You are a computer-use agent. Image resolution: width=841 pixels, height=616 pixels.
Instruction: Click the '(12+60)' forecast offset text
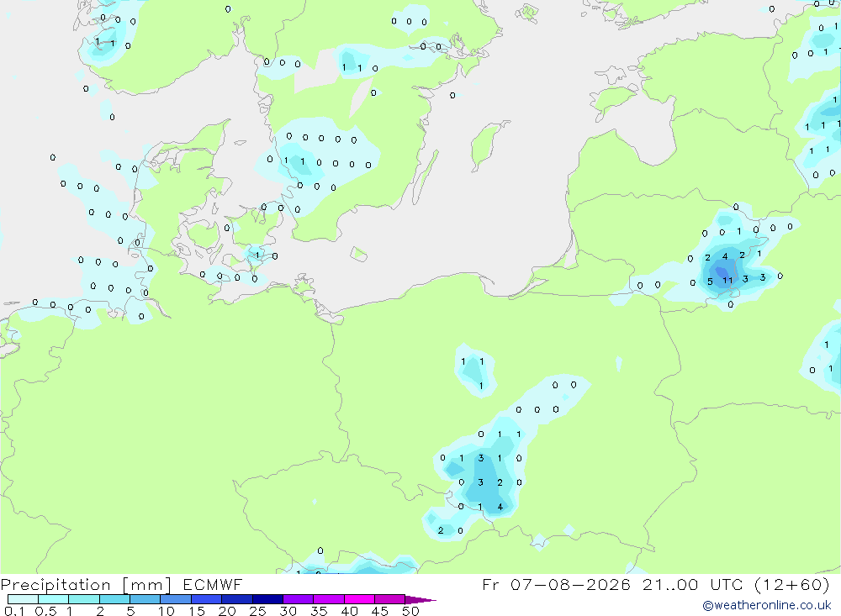(x=791, y=585)
